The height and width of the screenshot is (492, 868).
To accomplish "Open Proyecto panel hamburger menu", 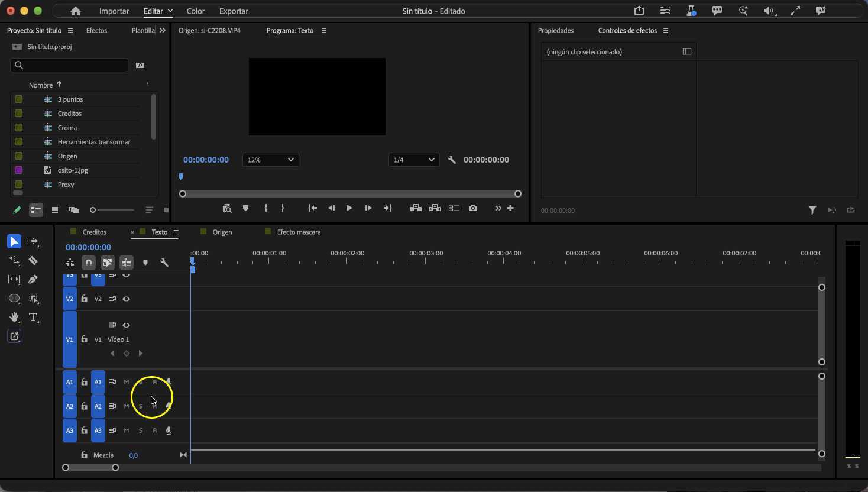I will click(x=70, y=31).
